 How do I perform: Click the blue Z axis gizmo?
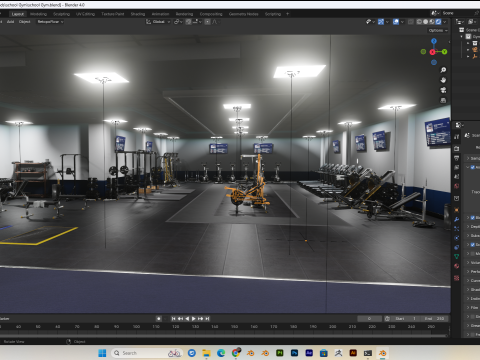pyautogui.click(x=434, y=41)
